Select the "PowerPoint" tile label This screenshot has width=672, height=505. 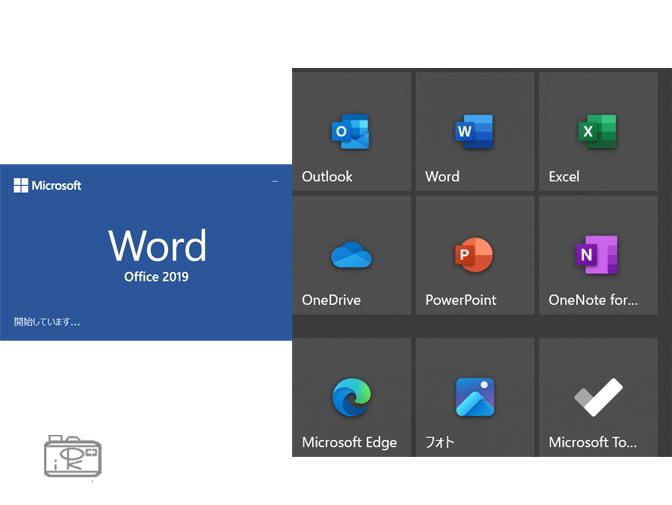coord(460,300)
